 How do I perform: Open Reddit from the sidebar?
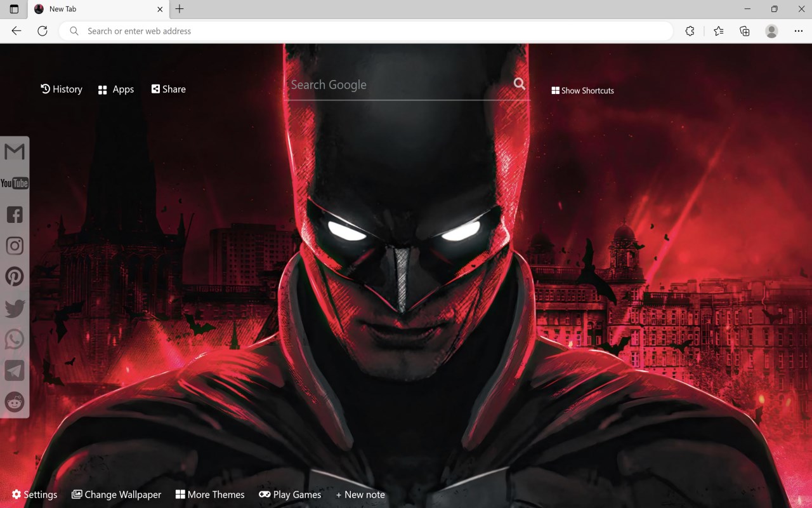(x=15, y=401)
